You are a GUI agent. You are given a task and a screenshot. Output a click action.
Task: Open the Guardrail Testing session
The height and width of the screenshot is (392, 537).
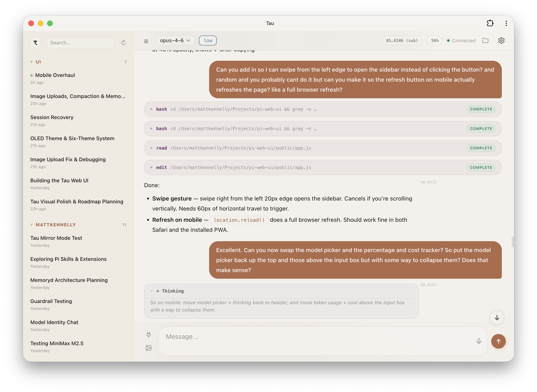tap(78, 305)
